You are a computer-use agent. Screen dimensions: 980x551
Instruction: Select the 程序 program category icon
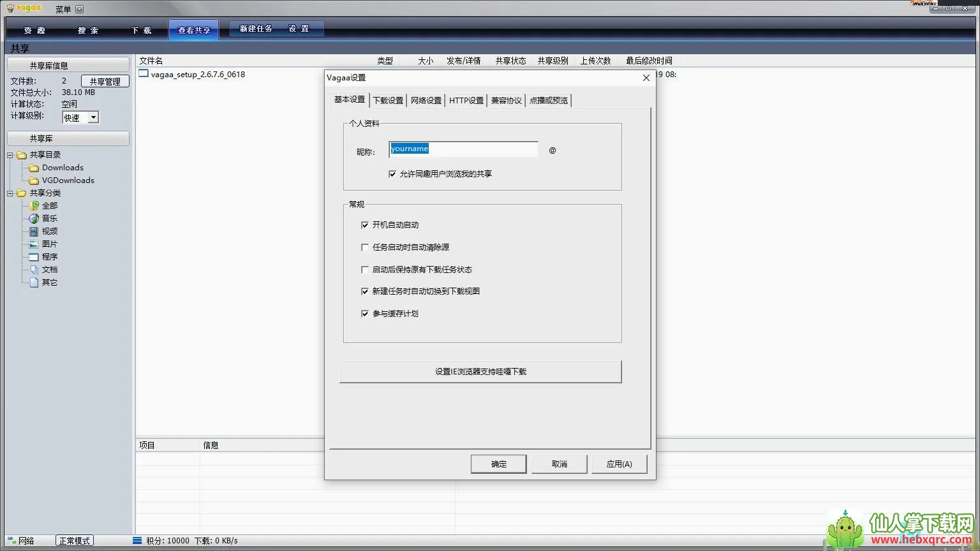pyautogui.click(x=34, y=256)
